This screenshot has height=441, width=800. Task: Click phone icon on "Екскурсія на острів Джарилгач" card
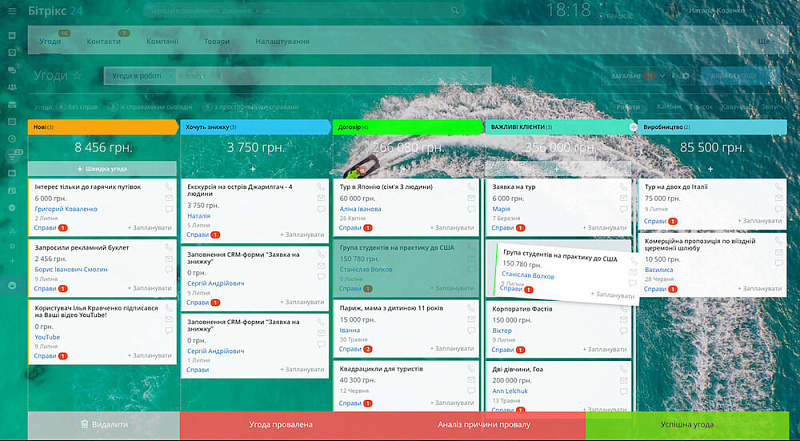(x=319, y=187)
